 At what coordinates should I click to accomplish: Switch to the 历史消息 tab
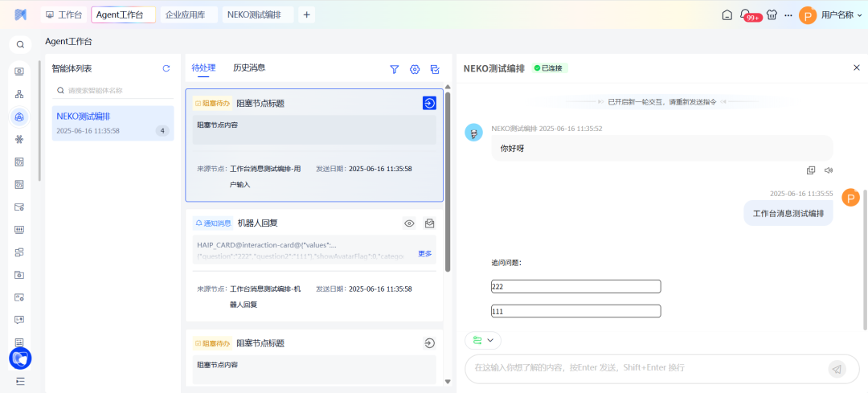tap(249, 68)
